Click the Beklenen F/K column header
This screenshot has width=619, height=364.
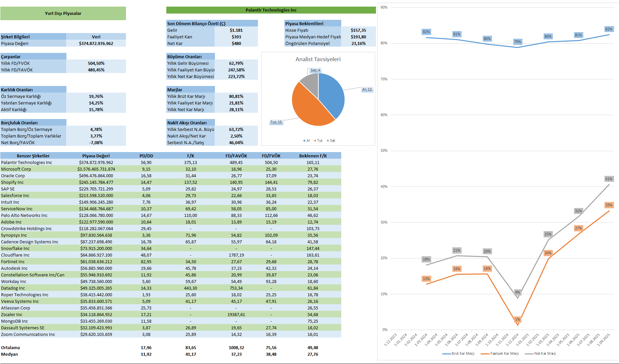click(x=313, y=156)
